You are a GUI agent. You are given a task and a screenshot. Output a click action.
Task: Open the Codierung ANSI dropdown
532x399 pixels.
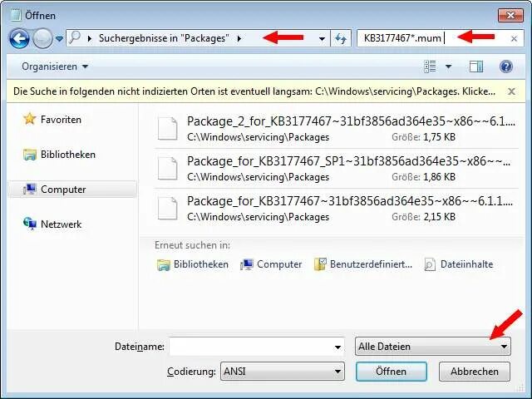pos(283,372)
